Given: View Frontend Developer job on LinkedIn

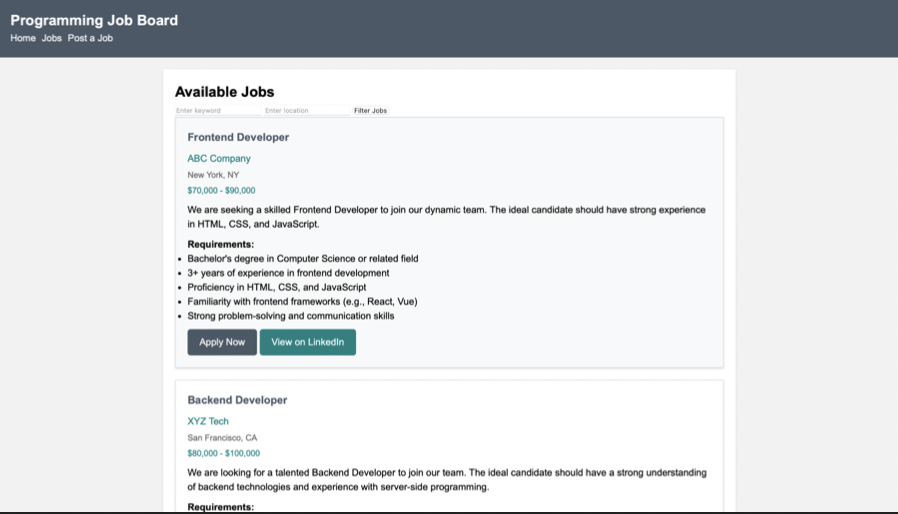Looking at the screenshot, I should pyautogui.click(x=308, y=342).
